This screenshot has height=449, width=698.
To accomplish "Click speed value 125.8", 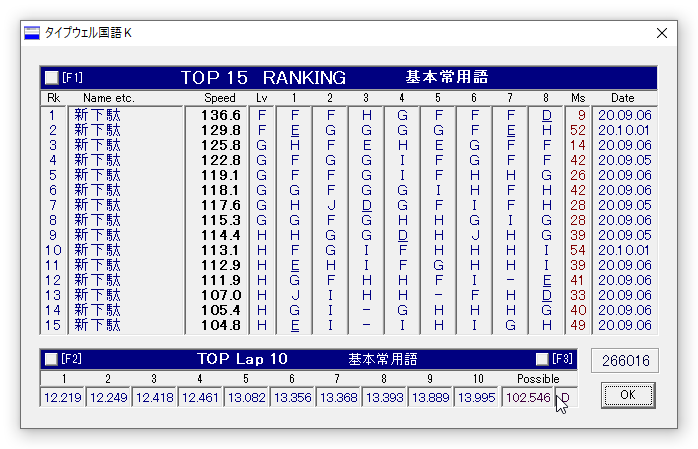I will tap(220, 146).
